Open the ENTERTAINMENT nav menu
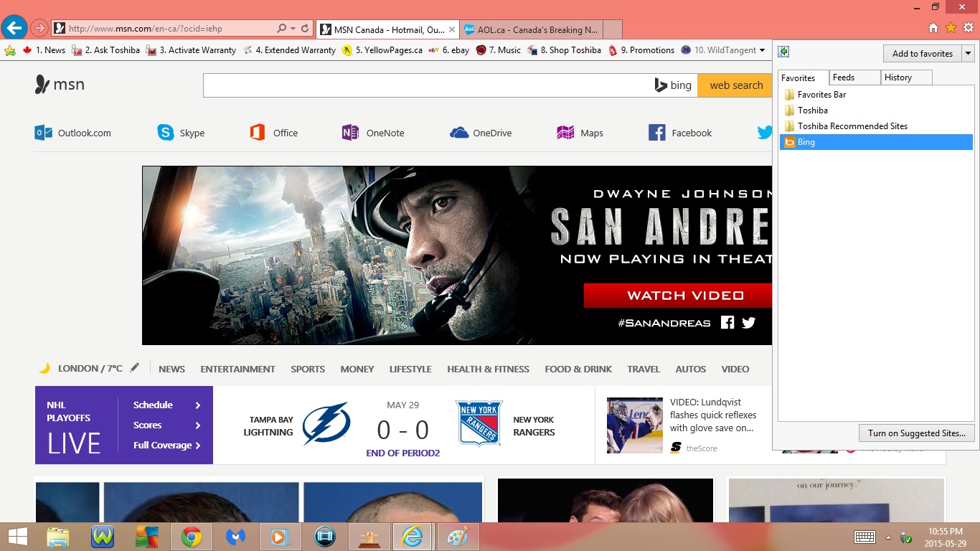Viewport: 980px width, 551px height. (237, 369)
